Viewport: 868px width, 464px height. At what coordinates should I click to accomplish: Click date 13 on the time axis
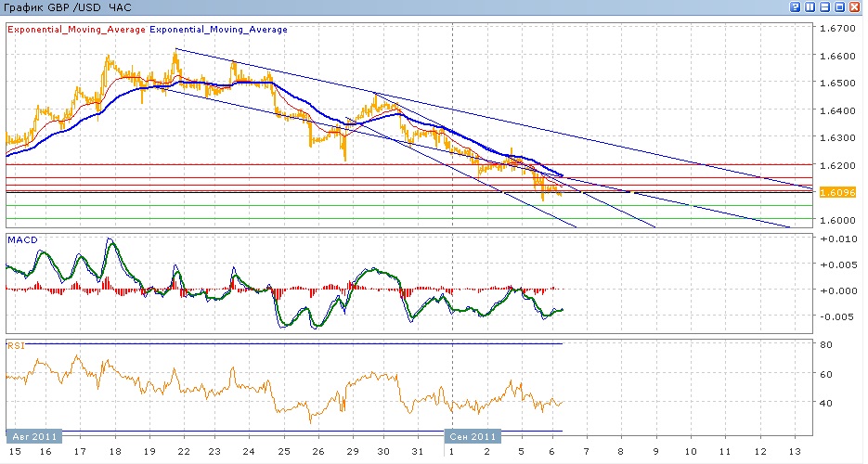793,451
